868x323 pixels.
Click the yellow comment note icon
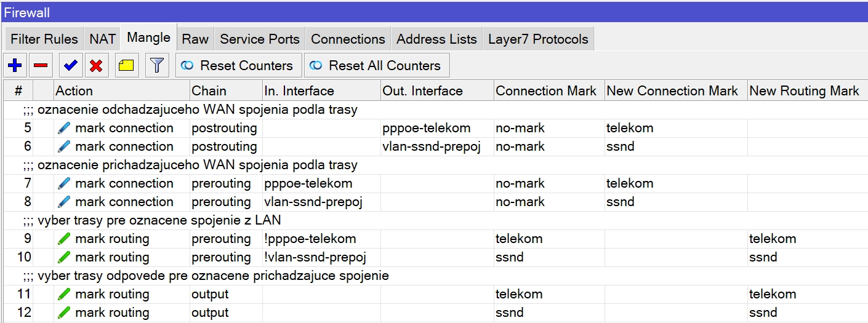[x=127, y=65]
